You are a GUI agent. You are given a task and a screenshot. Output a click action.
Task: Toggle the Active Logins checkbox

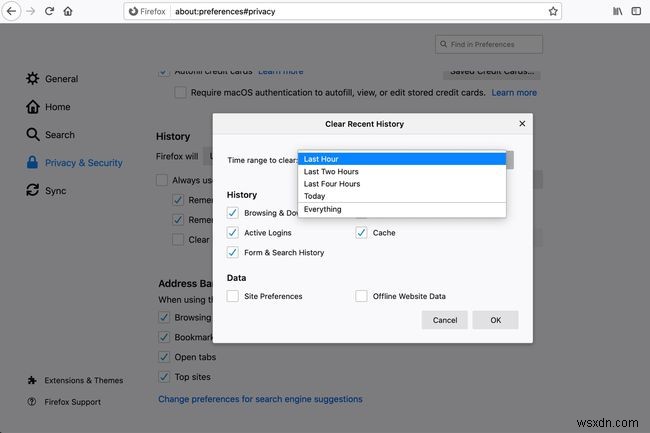tap(233, 232)
